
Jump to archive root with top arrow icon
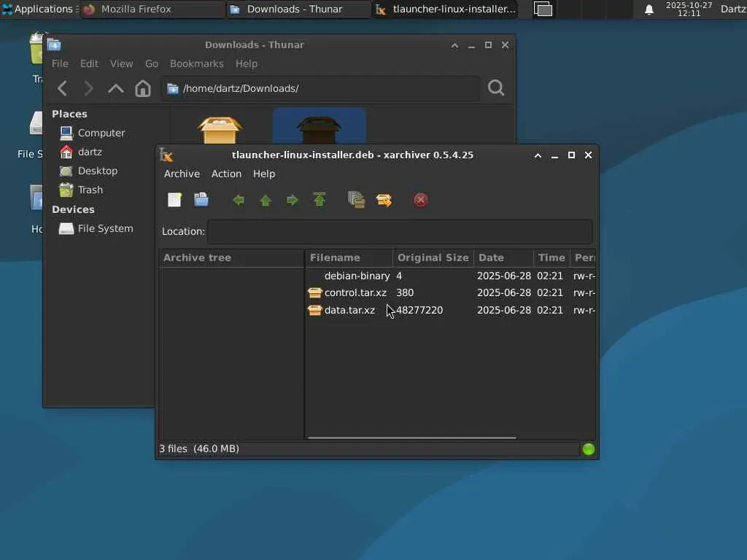click(320, 200)
